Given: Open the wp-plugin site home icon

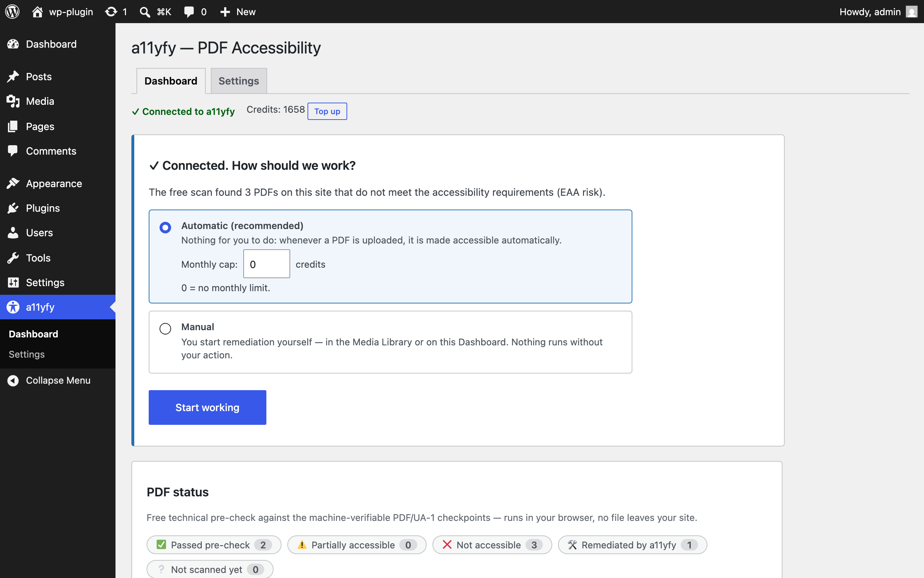Looking at the screenshot, I should tap(37, 12).
